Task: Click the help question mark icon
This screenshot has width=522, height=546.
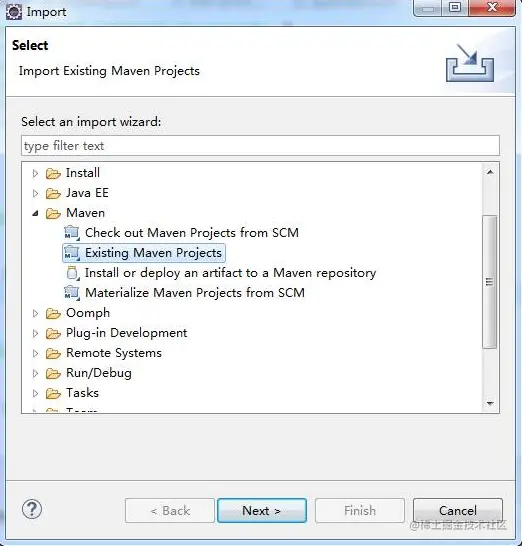Action: (x=32, y=510)
